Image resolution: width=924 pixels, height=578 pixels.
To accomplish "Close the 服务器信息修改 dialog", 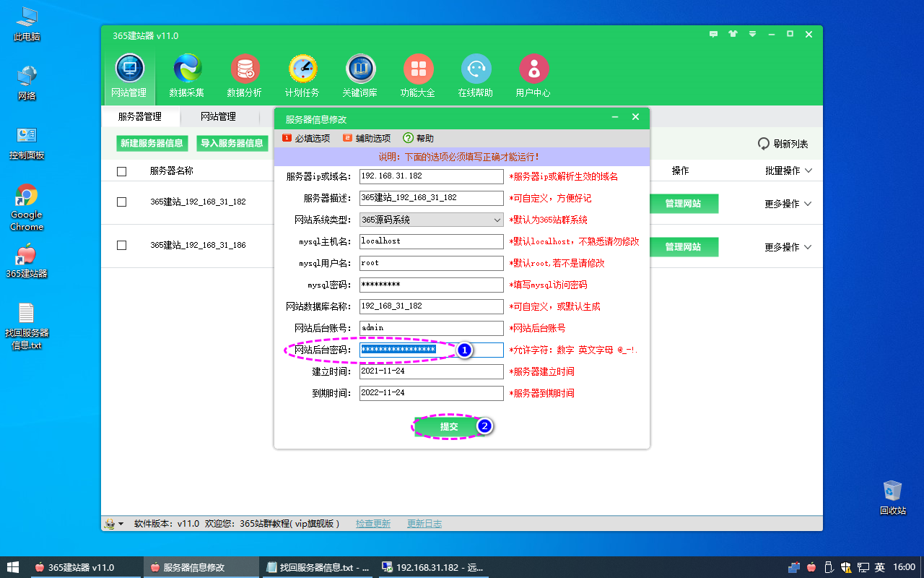I will [635, 117].
